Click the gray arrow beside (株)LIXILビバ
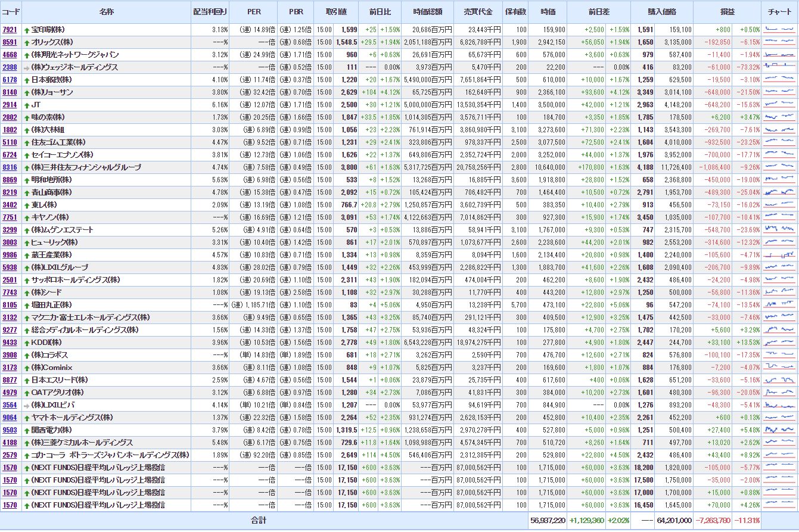 click(27, 405)
